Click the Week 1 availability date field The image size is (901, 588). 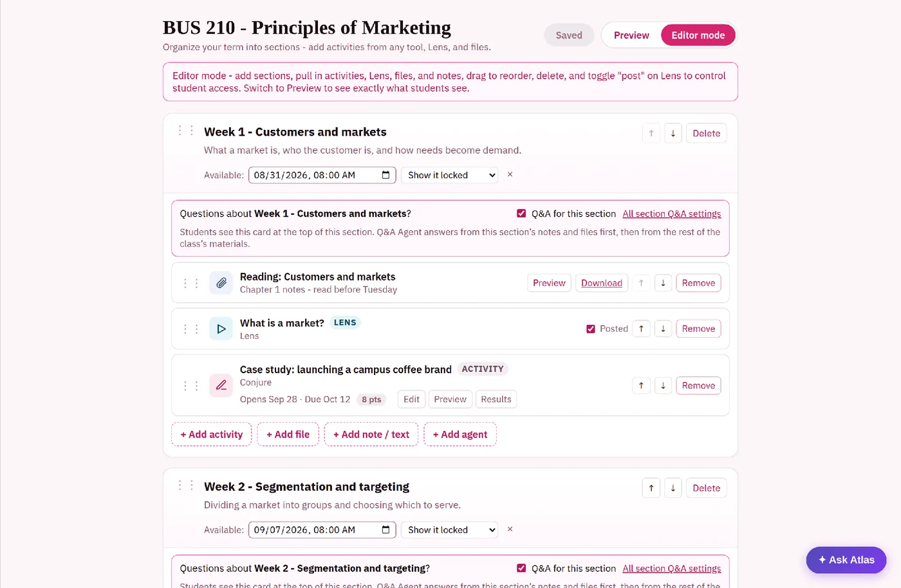point(322,175)
